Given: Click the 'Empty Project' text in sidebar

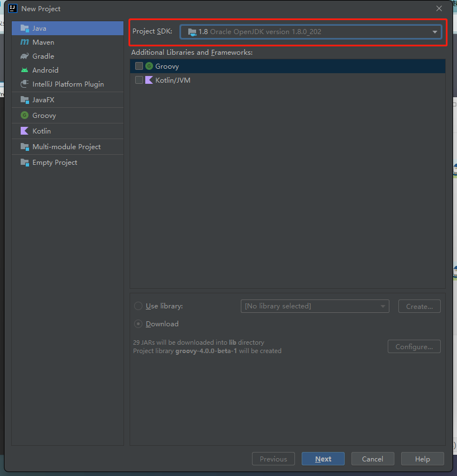Looking at the screenshot, I should tap(55, 163).
